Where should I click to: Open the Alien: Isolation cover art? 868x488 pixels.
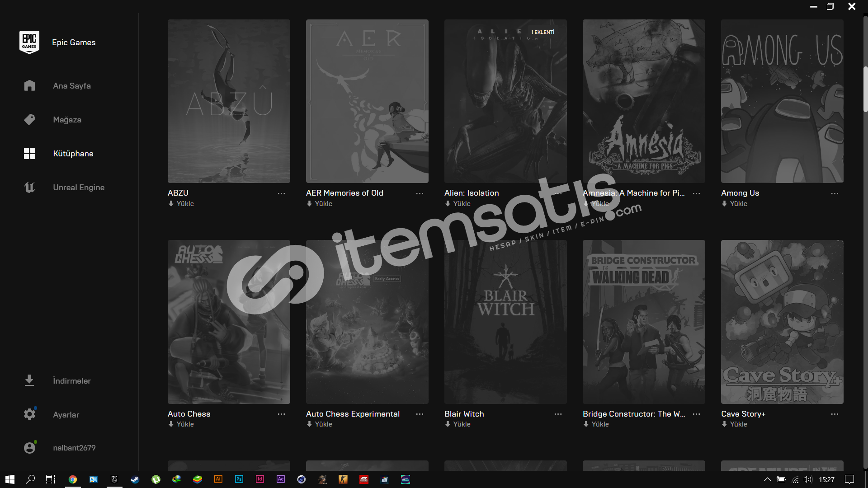click(505, 101)
